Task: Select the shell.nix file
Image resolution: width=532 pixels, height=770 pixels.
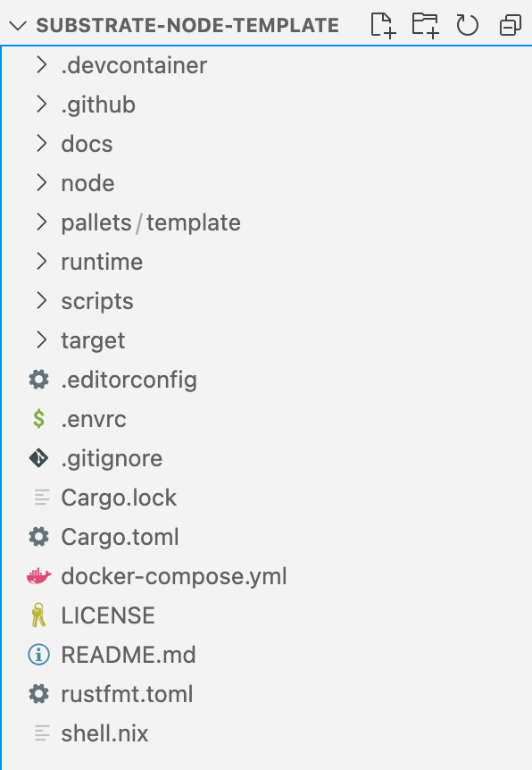Action: click(266, 733)
